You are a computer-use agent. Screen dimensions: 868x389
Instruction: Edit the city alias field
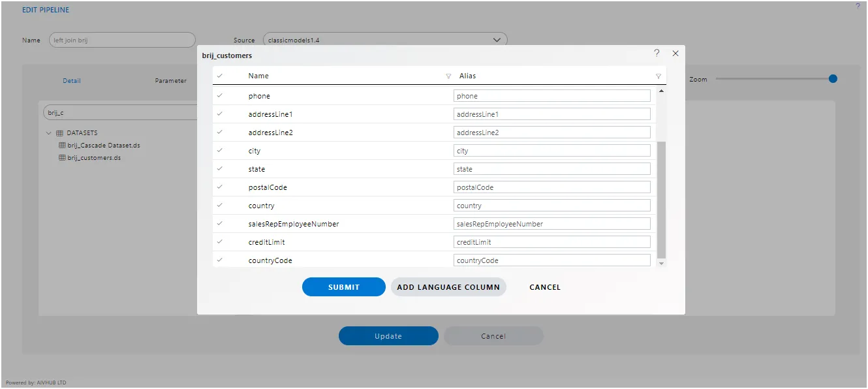[552, 151]
